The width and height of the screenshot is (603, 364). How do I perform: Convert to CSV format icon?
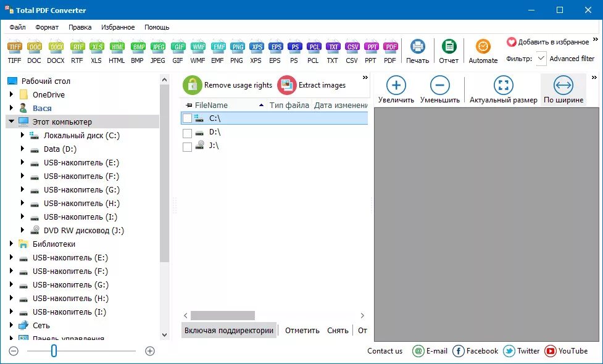coord(352,47)
